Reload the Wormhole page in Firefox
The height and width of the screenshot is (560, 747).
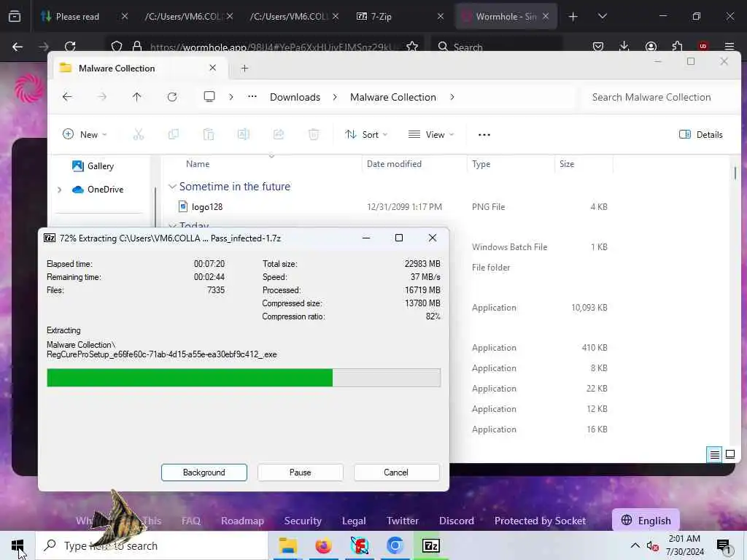(70, 47)
